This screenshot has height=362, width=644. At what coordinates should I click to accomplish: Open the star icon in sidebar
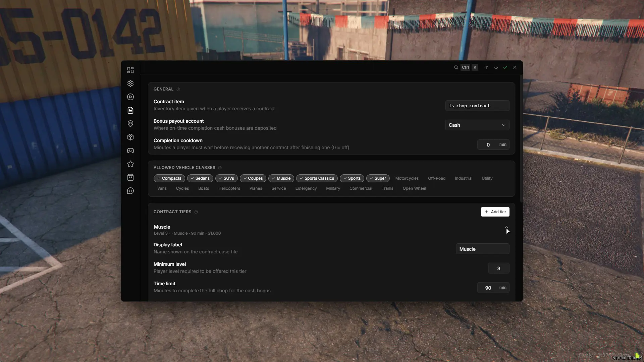(130, 164)
